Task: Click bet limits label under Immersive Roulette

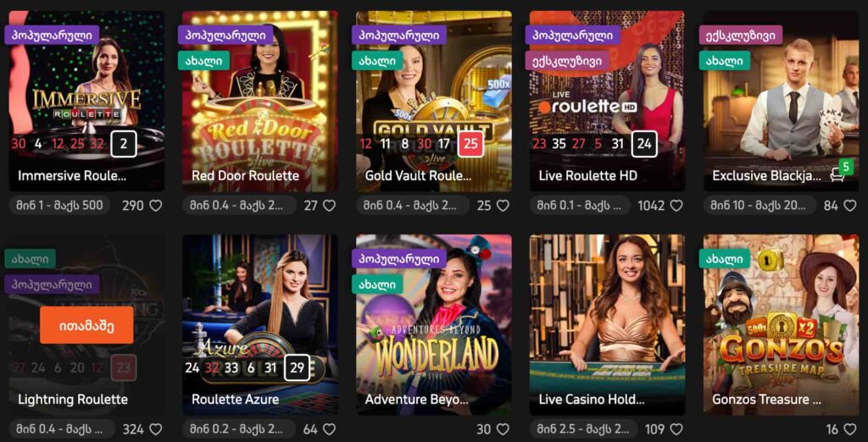Action: [59, 206]
